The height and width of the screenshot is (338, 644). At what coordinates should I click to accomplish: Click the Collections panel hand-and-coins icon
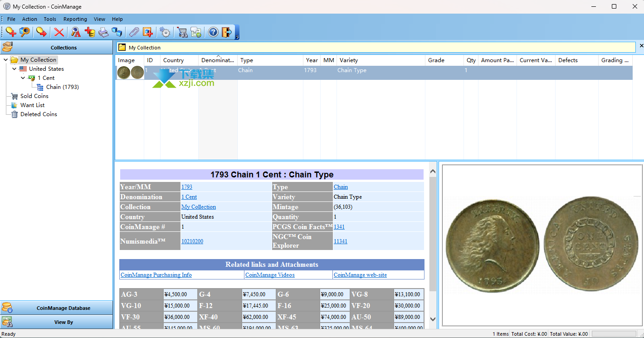8,47
